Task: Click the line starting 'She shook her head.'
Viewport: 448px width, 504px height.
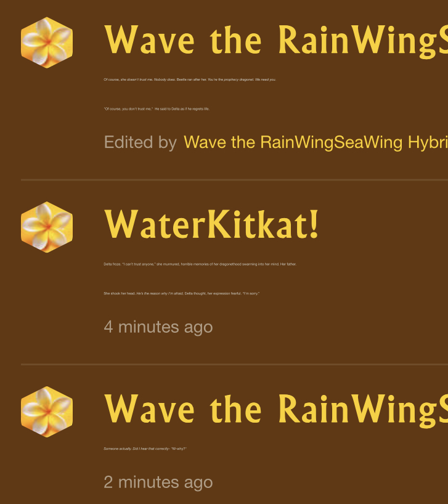Action: coord(181,293)
